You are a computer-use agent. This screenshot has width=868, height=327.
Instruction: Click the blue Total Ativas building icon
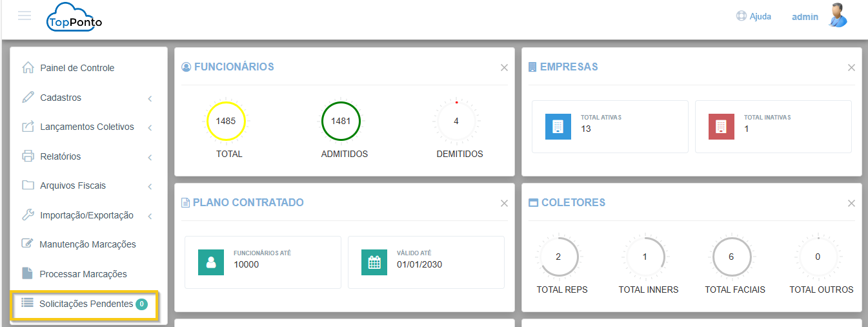pyautogui.click(x=558, y=127)
